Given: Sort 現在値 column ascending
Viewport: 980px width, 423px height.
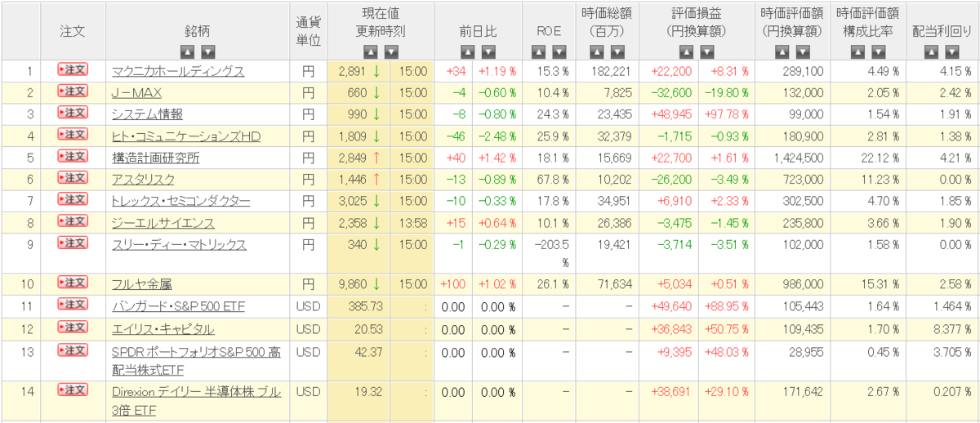Looking at the screenshot, I should (x=370, y=51).
